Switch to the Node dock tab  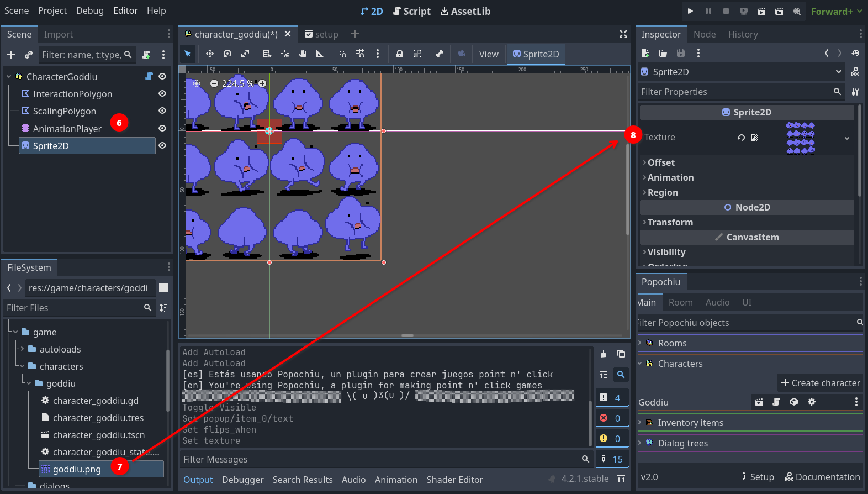pos(705,34)
